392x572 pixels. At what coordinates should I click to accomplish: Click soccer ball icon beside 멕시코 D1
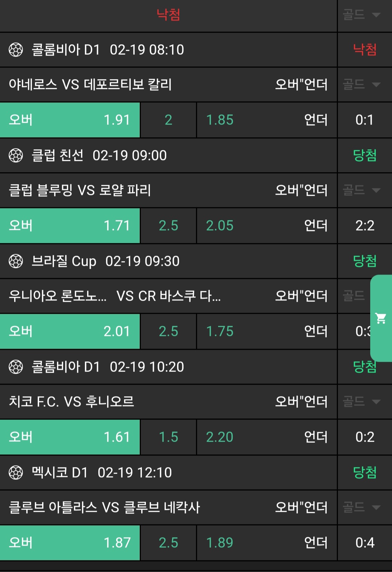16,472
